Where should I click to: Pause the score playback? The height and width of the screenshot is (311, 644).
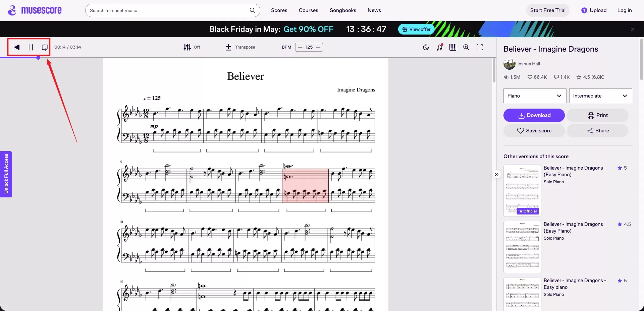(31, 47)
